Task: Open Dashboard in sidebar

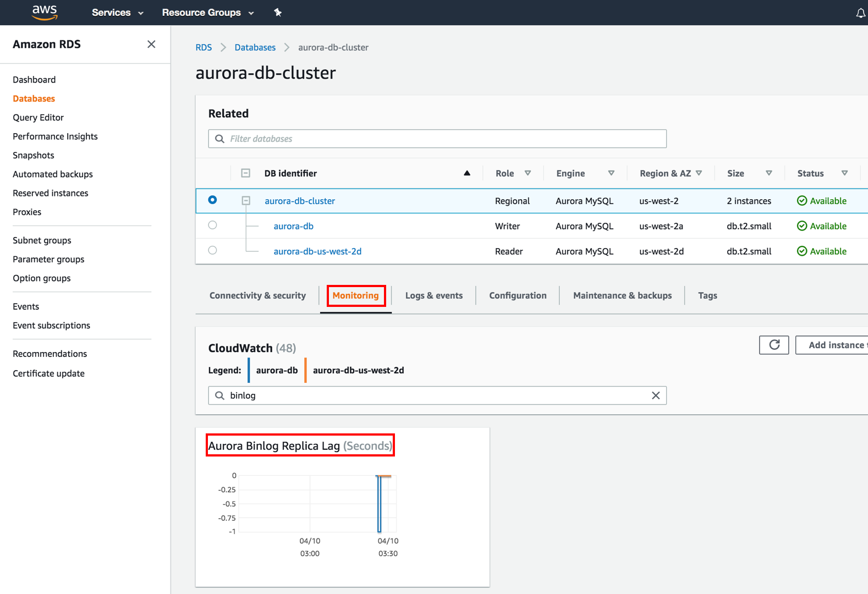Action: (x=34, y=80)
